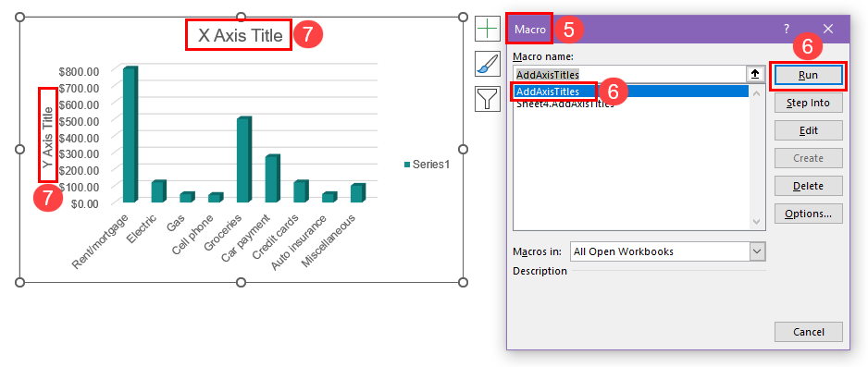Click the Step Into button
Viewport: 868px width, 367px height.
click(808, 103)
